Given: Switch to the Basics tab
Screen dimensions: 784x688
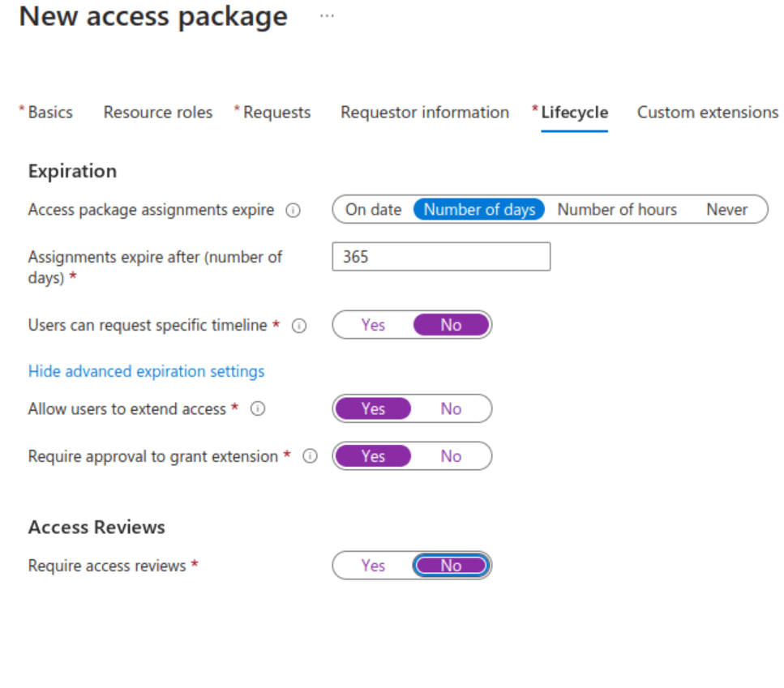Looking at the screenshot, I should coord(50,113).
